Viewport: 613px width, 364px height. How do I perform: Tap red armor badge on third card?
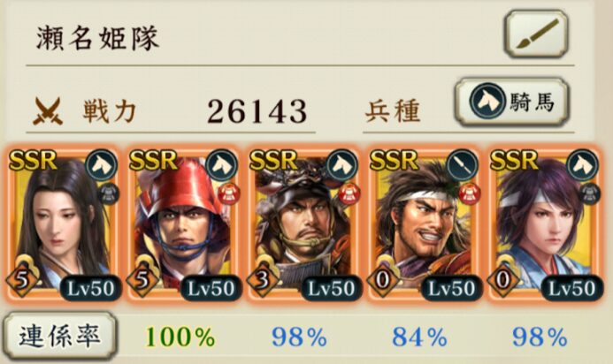349,194
